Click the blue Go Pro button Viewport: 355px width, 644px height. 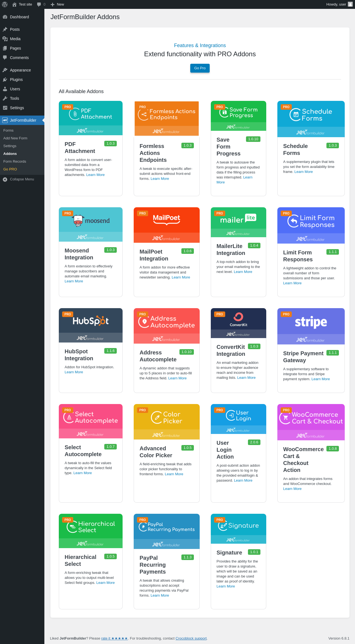(x=200, y=68)
